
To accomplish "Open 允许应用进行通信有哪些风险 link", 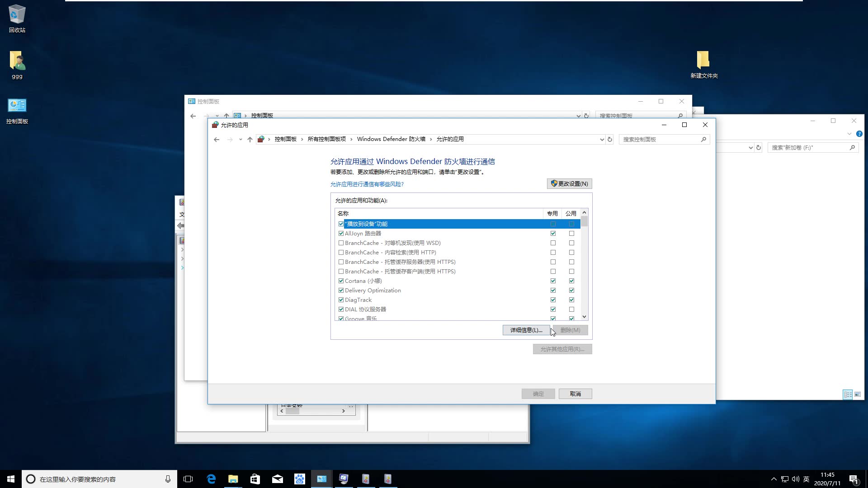I will (x=367, y=184).
